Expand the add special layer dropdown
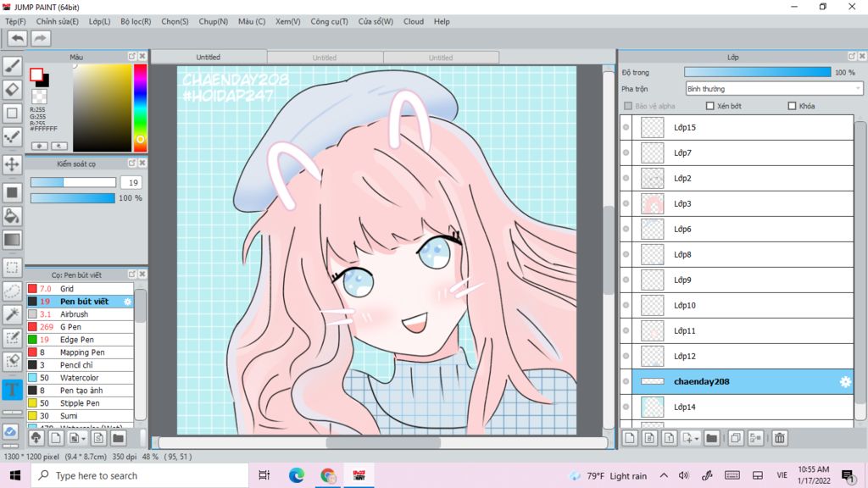Screen dimensions: 868x488 coord(697,438)
